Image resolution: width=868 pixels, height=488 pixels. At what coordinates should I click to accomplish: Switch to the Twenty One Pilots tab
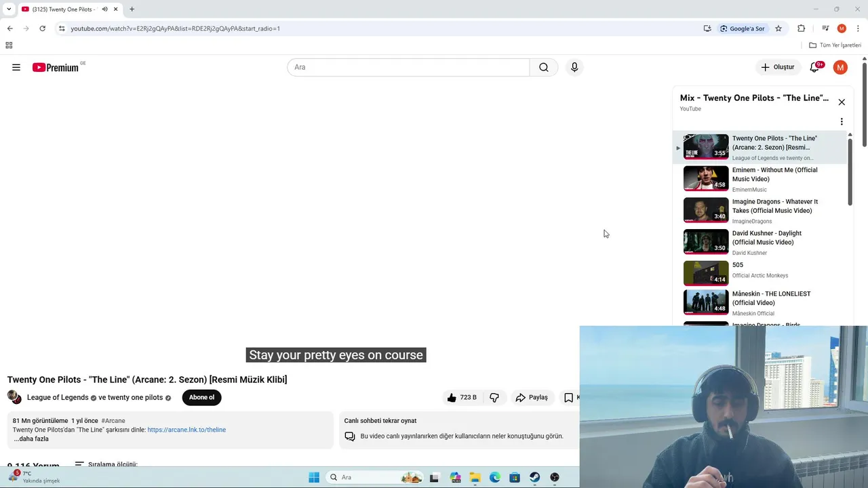pos(64,9)
